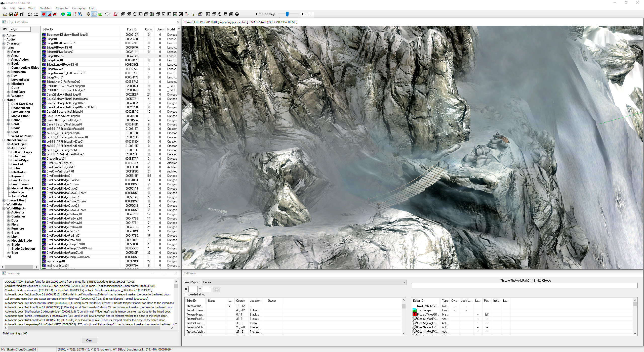Screen dimensions: 644x352
Task: Open the Gameplay menu
Action: [x=79, y=8]
